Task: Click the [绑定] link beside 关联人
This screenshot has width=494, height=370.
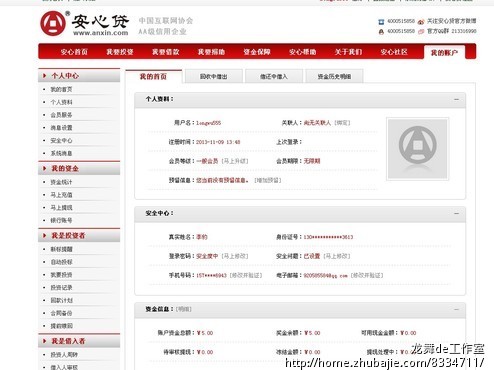Action: [342, 123]
